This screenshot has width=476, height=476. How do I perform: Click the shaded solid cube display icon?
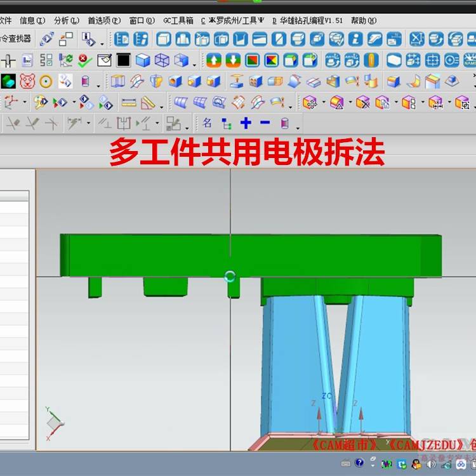tap(143, 61)
